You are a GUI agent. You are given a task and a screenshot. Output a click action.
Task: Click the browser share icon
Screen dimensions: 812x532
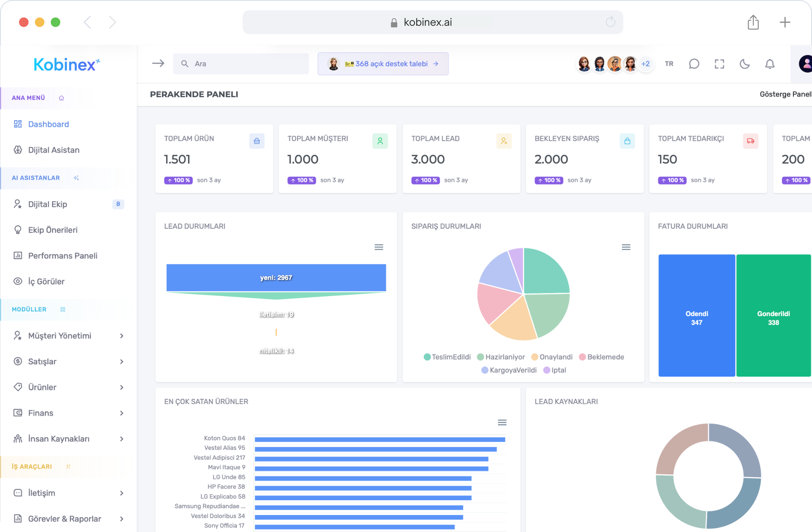tap(753, 22)
